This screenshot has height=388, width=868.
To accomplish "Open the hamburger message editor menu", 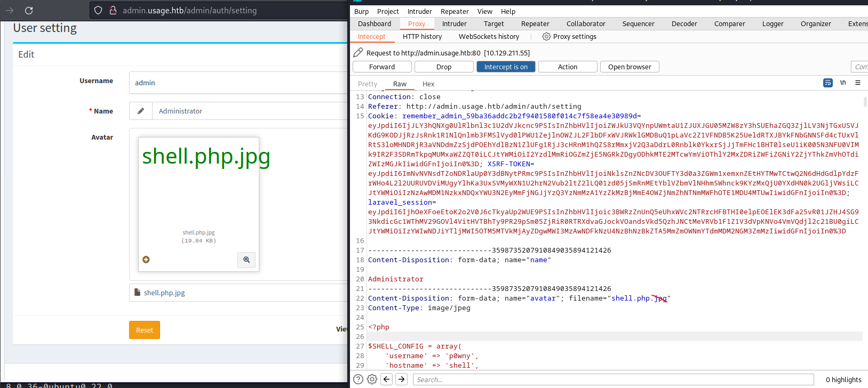I will pyautogui.click(x=858, y=83).
